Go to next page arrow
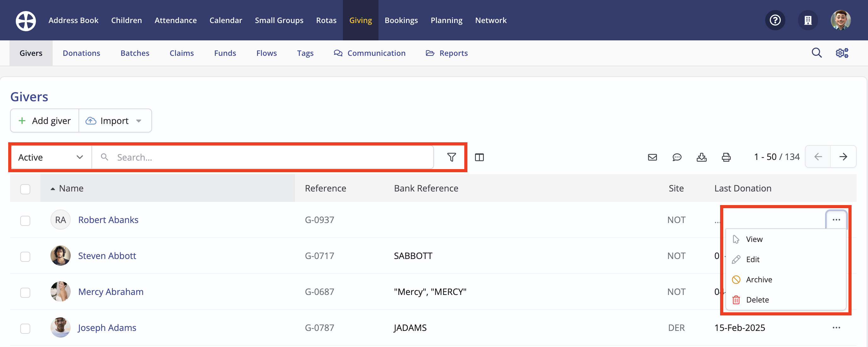The width and height of the screenshot is (868, 347). click(x=843, y=157)
